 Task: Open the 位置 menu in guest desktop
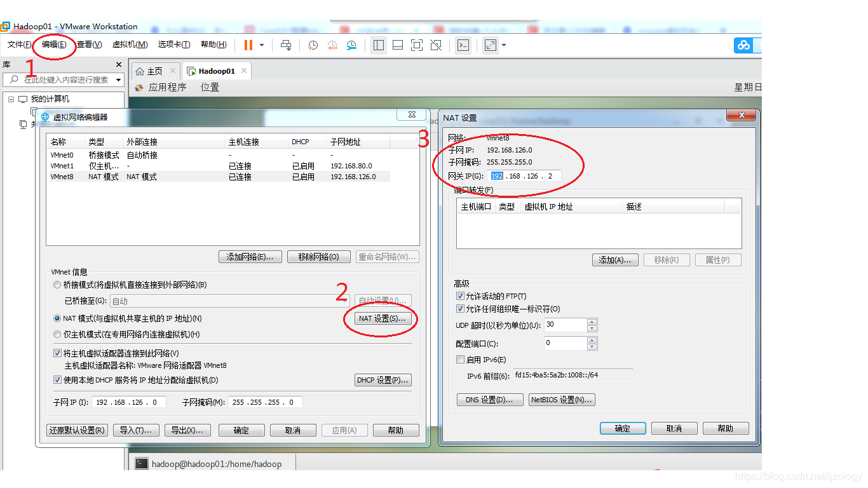click(x=210, y=87)
